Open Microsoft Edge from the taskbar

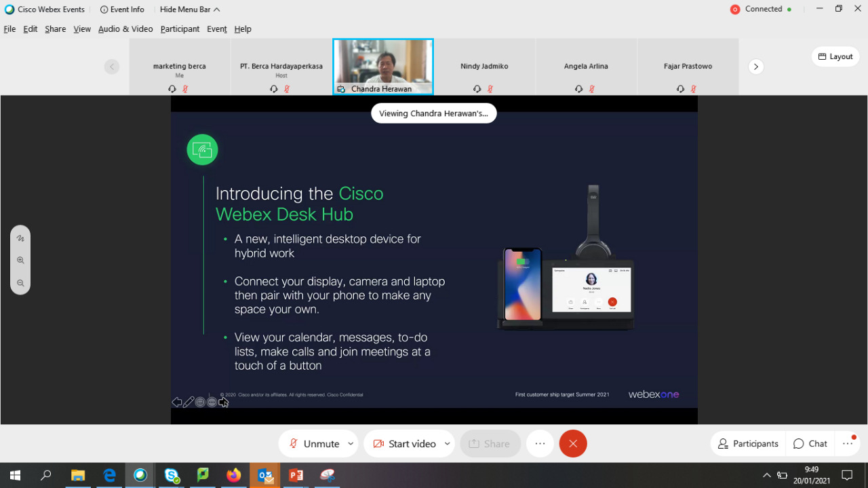pyautogui.click(x=109, y=475)
